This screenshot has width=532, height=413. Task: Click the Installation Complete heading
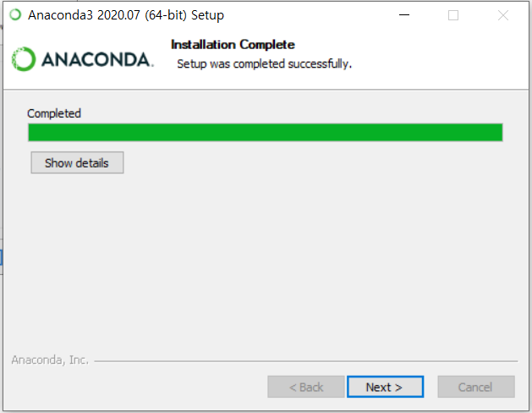tap(233, 45)
